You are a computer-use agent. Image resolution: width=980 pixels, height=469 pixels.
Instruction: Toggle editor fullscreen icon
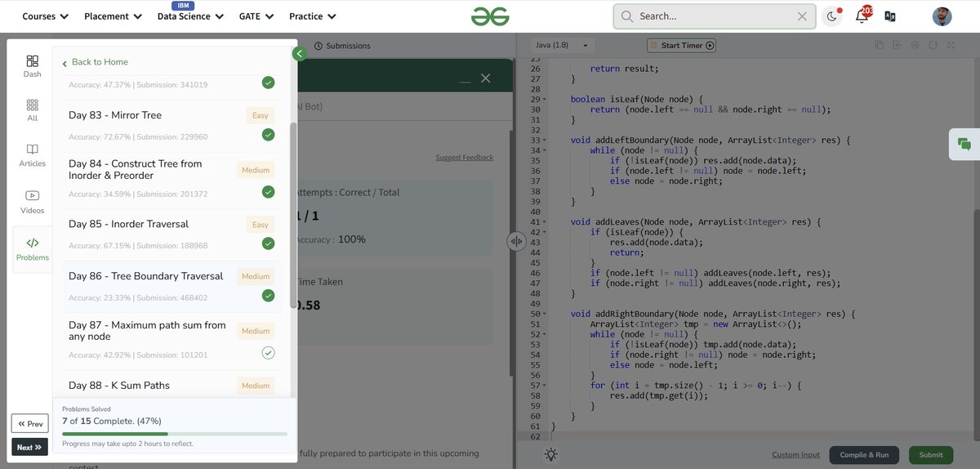(x=950, y=46)
